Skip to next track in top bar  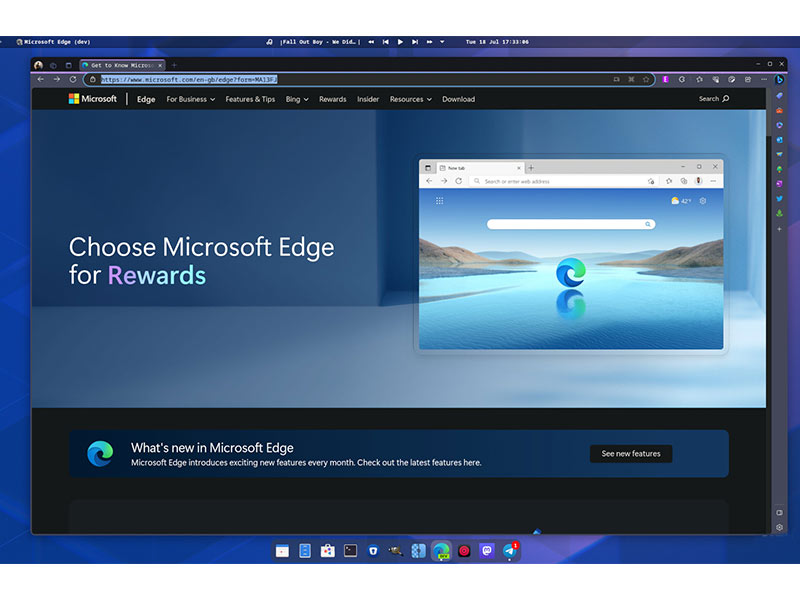coord(415,42)
